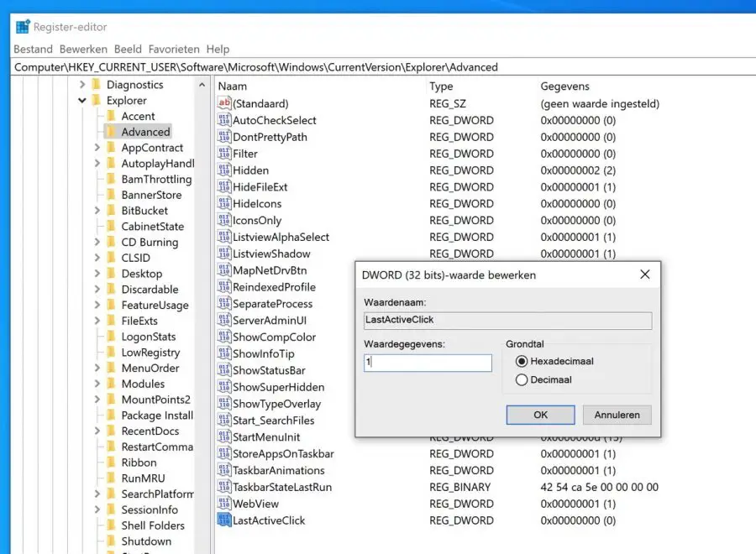This screenshot has width=756, height=554.
Task: Expand the Desktop key
Action: pos(97,274)
